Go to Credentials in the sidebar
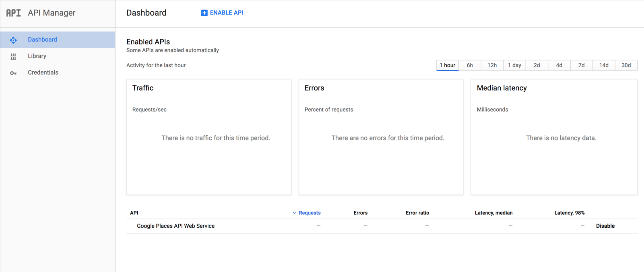The image size is (644, 272). (43, 73)
